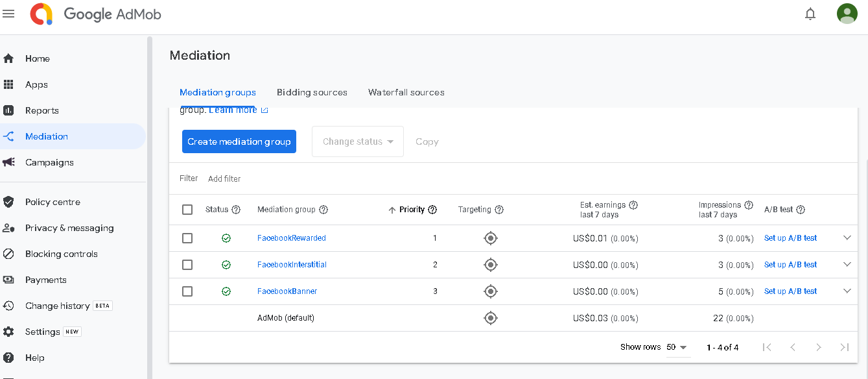Screen dimensions: 868x379
Task: Open the Show rows dropdown
Action: [676, 347]
